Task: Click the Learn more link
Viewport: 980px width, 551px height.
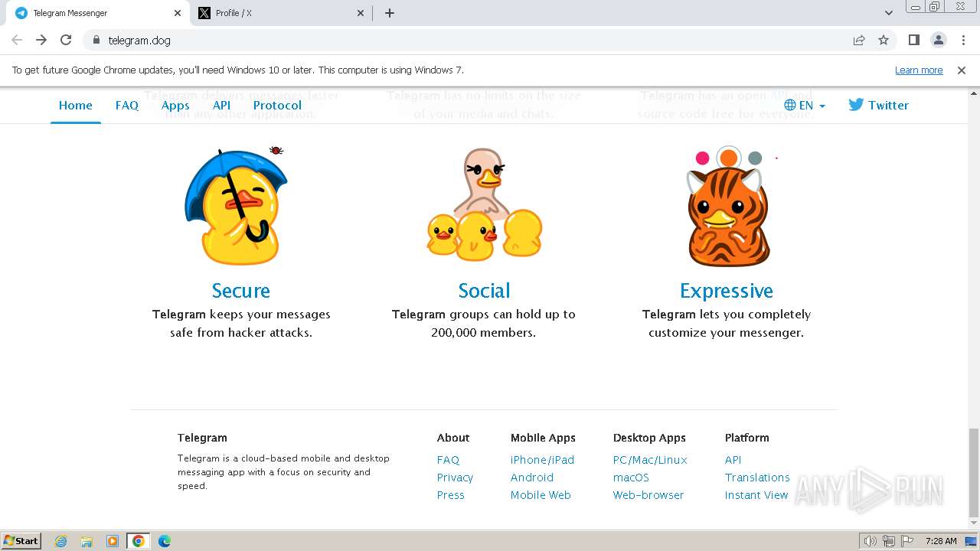Action: click(919, 70)
